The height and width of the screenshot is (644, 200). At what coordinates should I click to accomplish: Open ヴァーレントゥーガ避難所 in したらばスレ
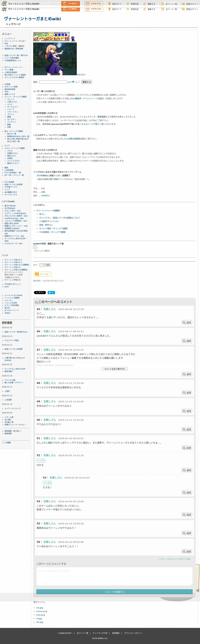[x=48, y=210]
